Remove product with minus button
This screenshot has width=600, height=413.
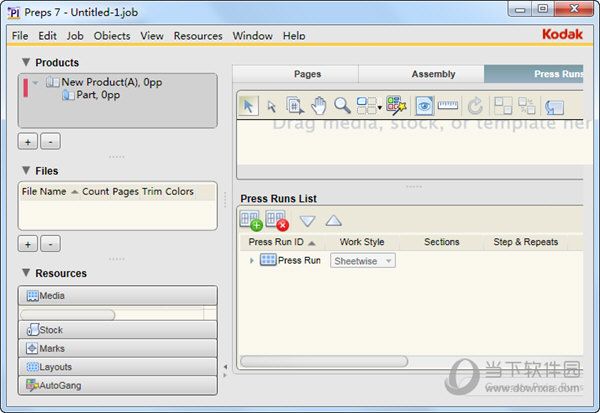tap(51, 142)
